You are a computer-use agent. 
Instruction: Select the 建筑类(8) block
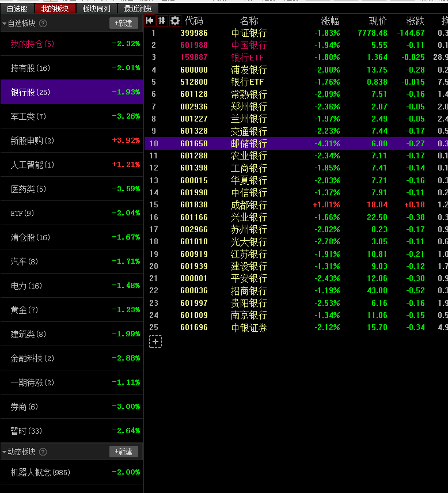point(71,334)
